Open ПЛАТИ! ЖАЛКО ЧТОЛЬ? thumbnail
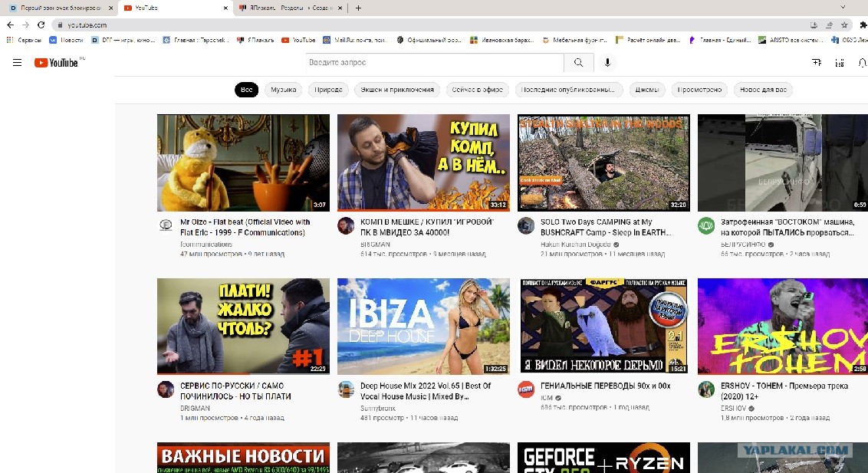This screenshot has height=473, width=868. pyautogui.click(x=243, y=327)
